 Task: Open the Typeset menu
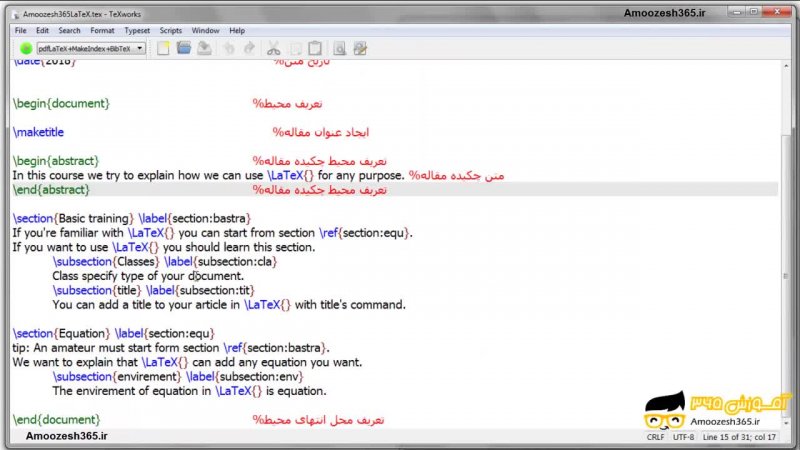[x=137, y=31]
